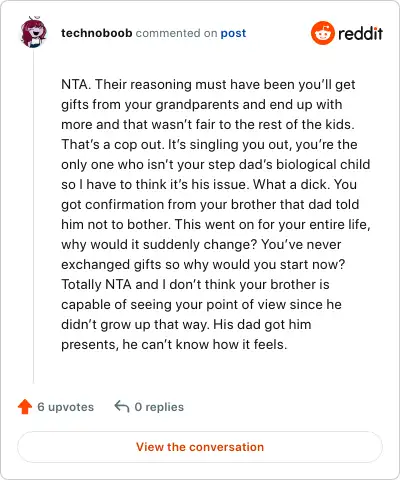The height and width of the screenshot is (480, 400).
Task: Open technoboob's avatar image
Action: [x=33, y=32]
